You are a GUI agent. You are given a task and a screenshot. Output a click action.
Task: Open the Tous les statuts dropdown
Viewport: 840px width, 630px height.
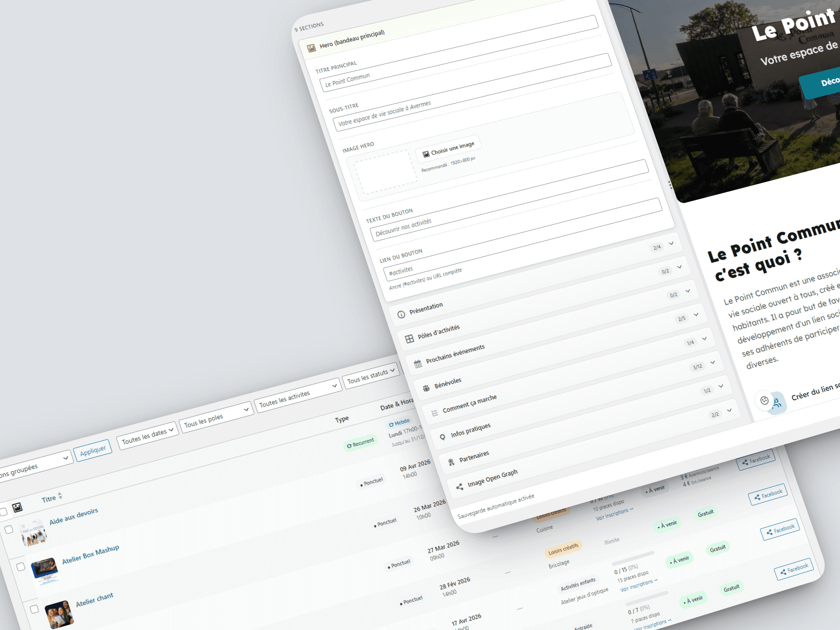371,375
